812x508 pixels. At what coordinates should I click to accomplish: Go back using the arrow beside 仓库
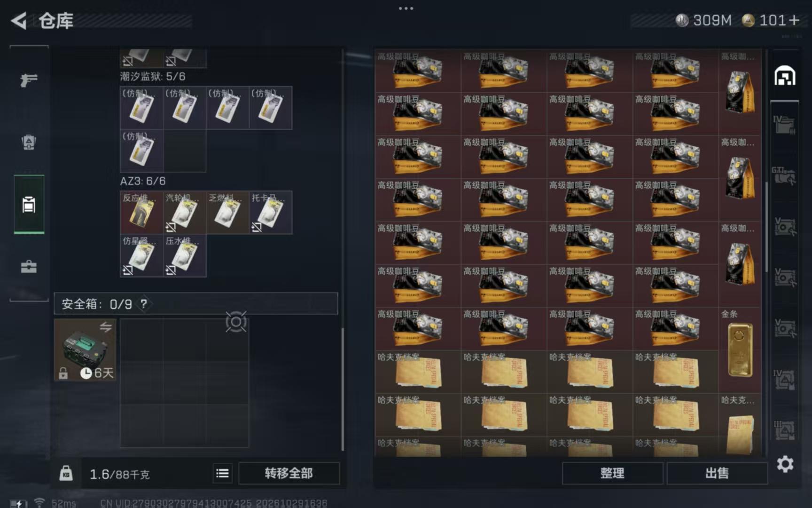pyautogui.click(x=19, y=21)
